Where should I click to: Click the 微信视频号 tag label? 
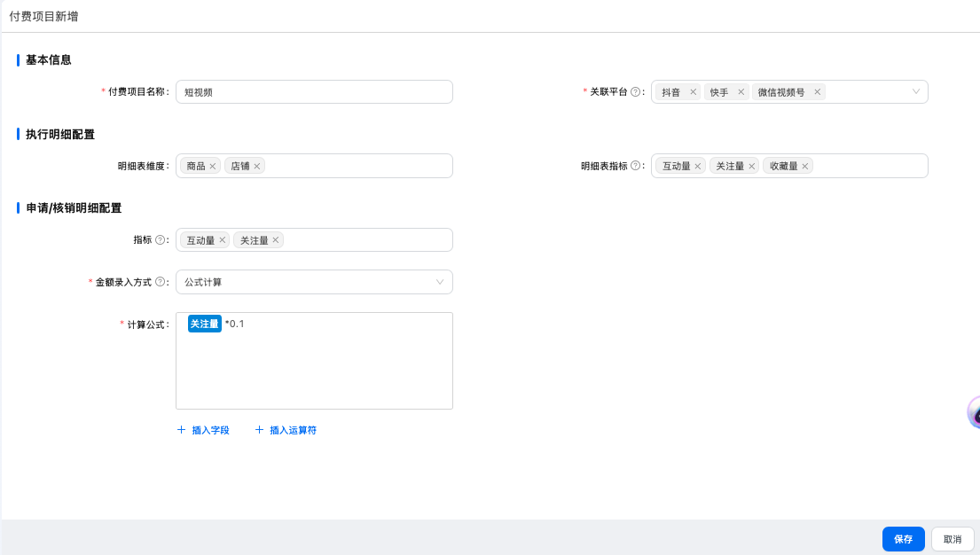tap(781, 92)
